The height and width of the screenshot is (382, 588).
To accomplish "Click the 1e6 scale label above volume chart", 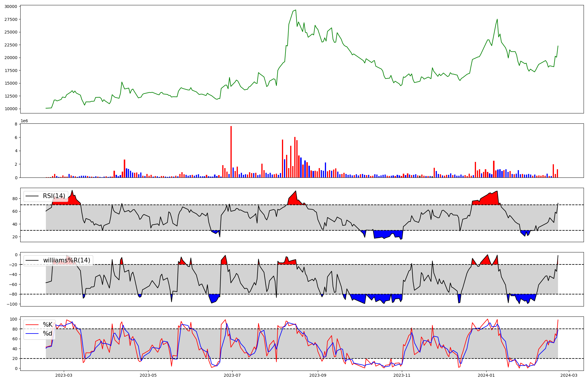I will pyautogui.click(x=24, y=121).
